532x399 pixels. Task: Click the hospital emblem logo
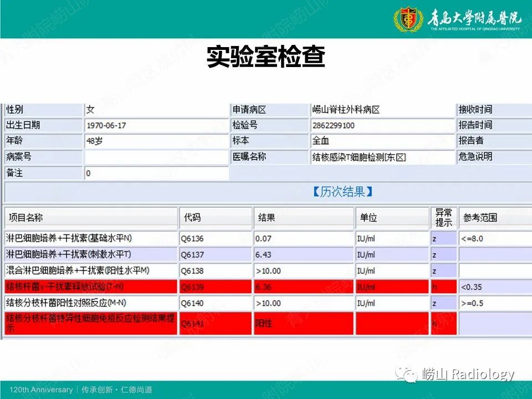click(x=408, y=19)
